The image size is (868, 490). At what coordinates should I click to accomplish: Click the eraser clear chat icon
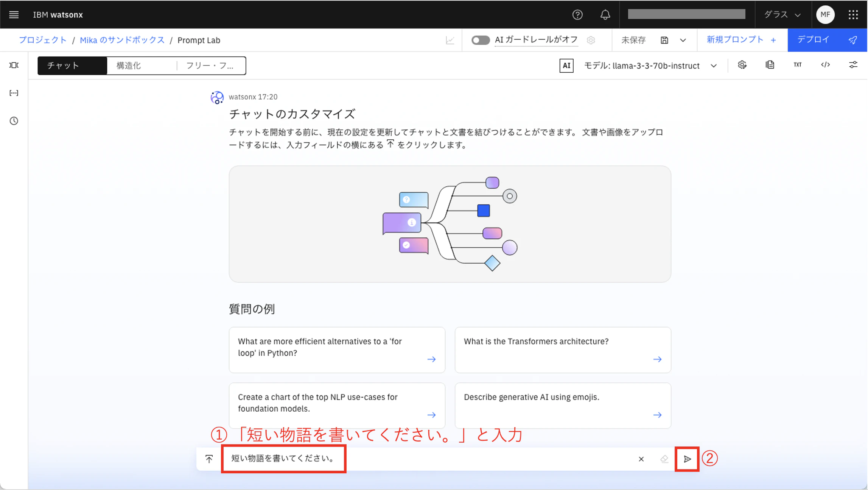(664, 459)
